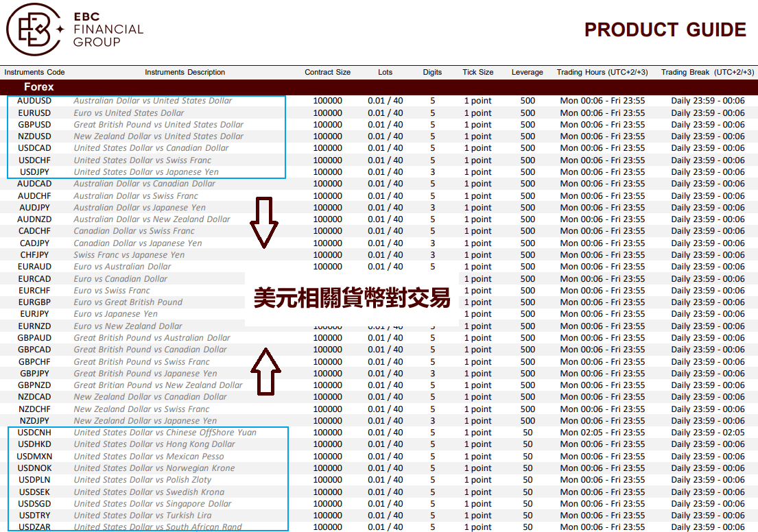Viewport: 758px width, 532px height.
Task: Click the AUDNZD instrument code
Action: (34, 219)
